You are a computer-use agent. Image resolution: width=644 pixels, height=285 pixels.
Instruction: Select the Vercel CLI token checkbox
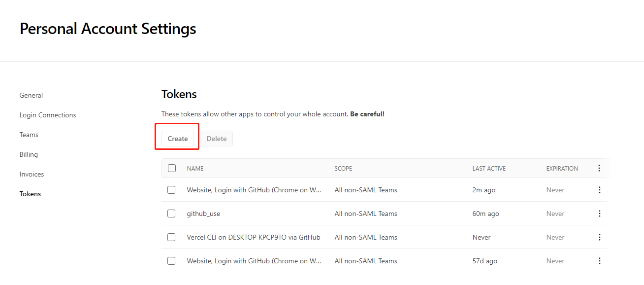click(x=171, y=237)
